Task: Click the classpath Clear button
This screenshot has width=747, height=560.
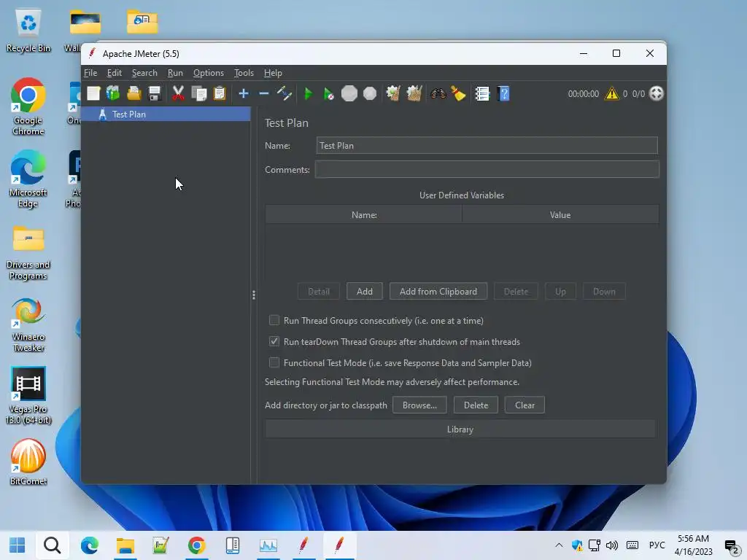Action: [x=525, y=405]
